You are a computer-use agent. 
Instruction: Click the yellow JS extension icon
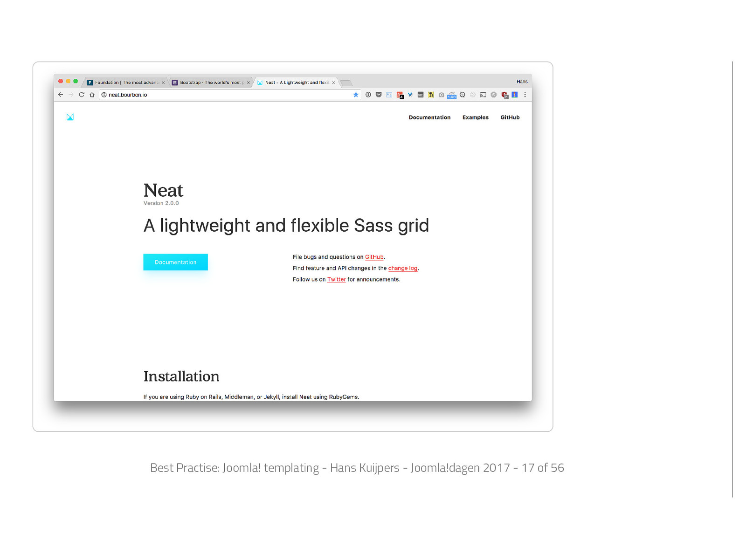431,95
